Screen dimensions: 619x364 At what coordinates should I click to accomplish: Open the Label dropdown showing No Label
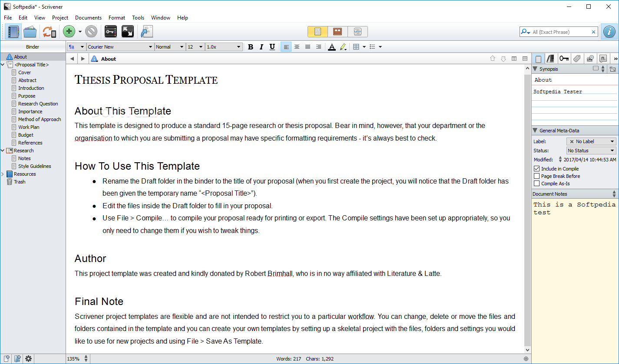coord(591,141)
